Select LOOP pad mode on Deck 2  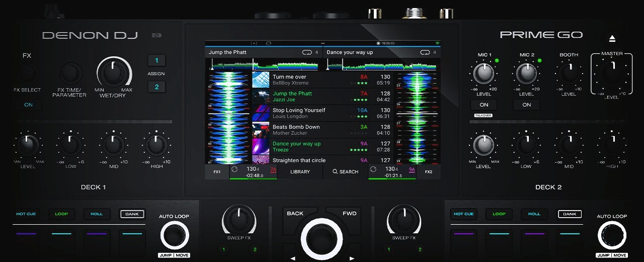point(499,214)
